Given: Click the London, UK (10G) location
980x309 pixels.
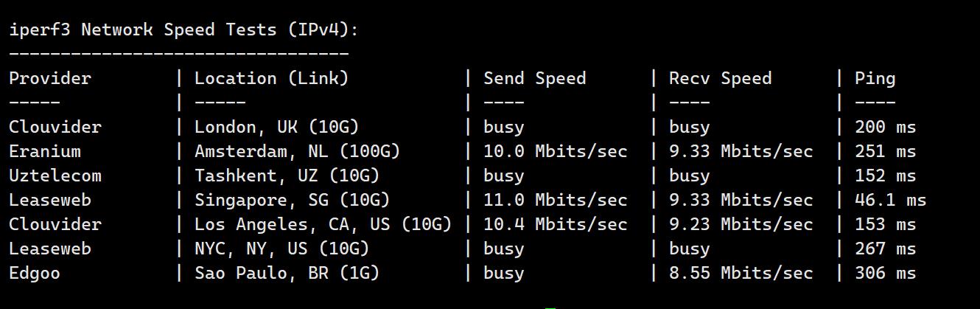Looking at the screenshot, I should pos(276,127).
